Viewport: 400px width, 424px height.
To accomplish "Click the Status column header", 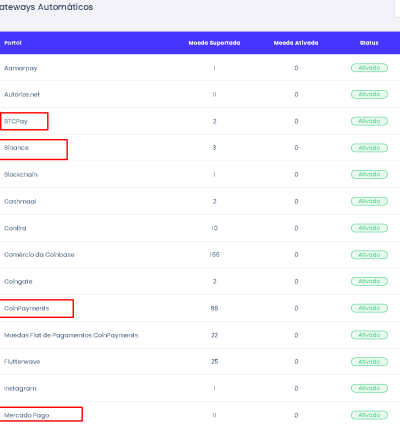I will pyautogui.click(x=369, y=43).
